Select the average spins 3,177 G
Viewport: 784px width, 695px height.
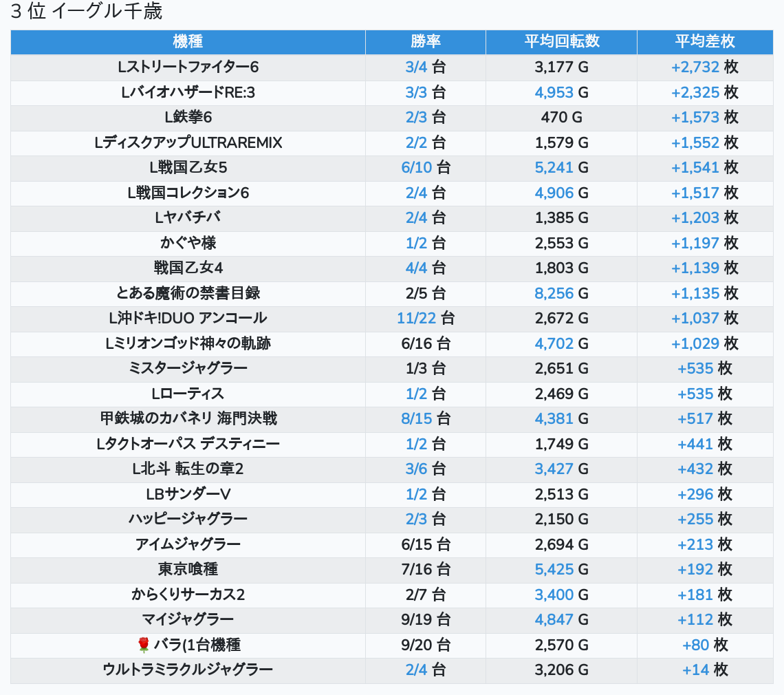[561, 67]
